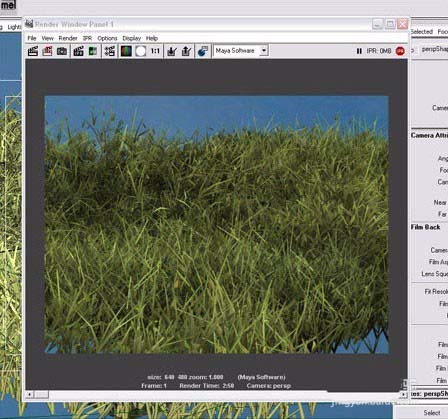Open the Display menu
This screenshot has height=419, width=448.
point(132,38)
